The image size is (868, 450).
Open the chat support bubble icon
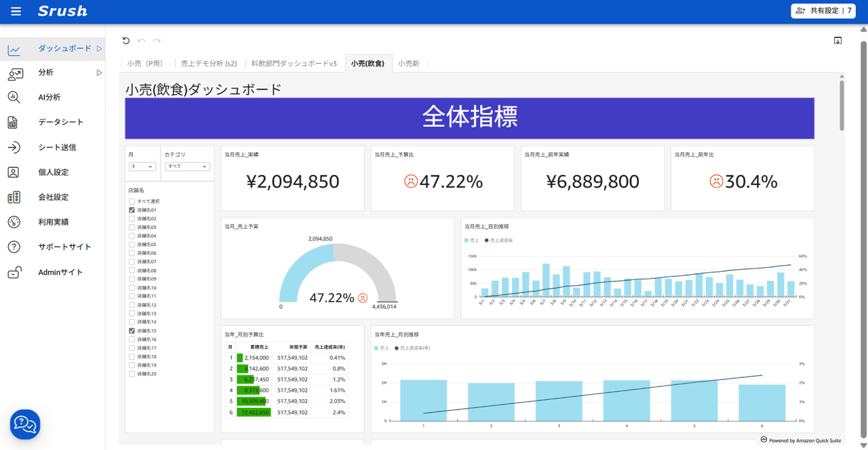pyautogui.click(x=26, y=424)
